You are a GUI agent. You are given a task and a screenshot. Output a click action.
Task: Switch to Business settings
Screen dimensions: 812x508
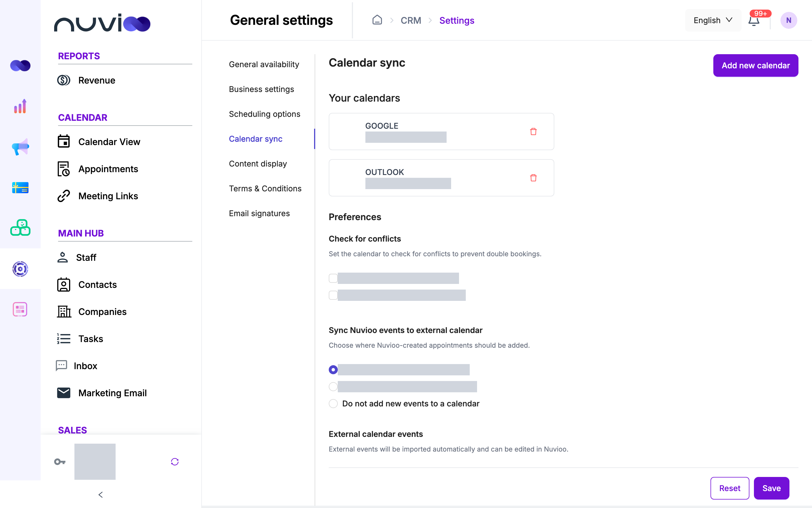coord(261,89)
